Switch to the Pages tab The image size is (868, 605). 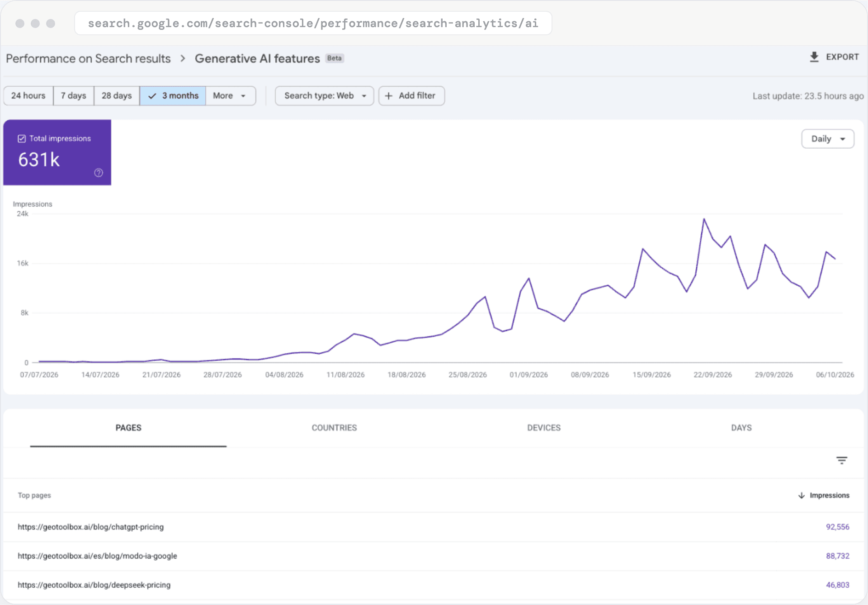click(x=128, y=428)
